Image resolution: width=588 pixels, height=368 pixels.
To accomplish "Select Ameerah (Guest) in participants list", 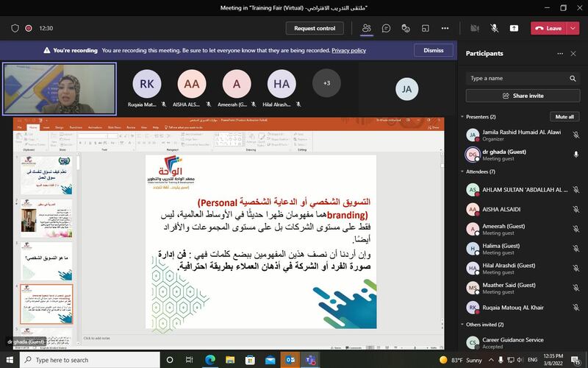I will tap(523, 229).
